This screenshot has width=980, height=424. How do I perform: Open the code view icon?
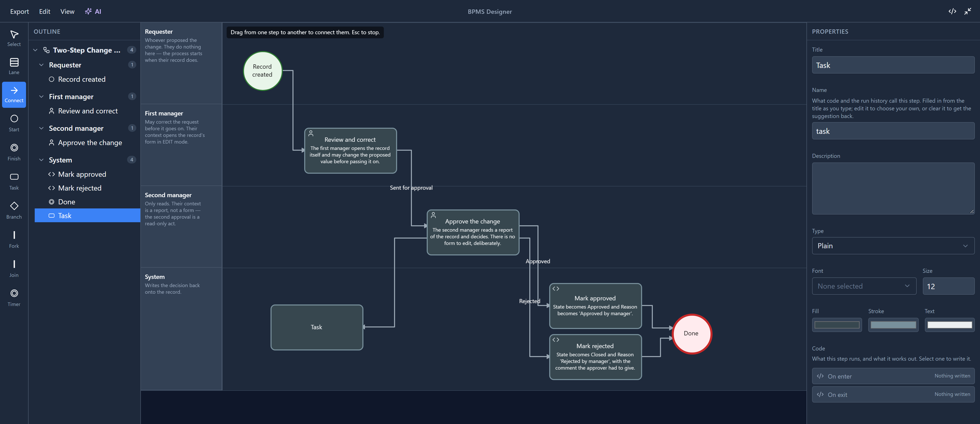(x=952, y=11)
